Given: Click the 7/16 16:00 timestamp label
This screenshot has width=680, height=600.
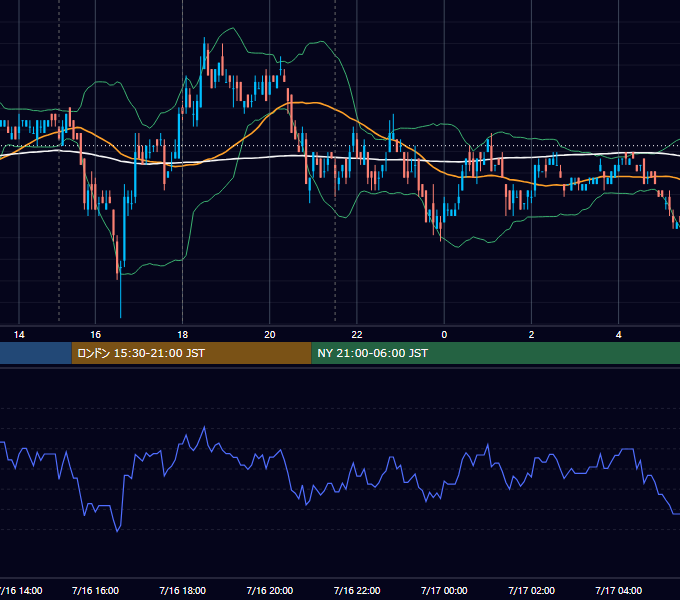Looking at the screenshot, I should (95, 590).
